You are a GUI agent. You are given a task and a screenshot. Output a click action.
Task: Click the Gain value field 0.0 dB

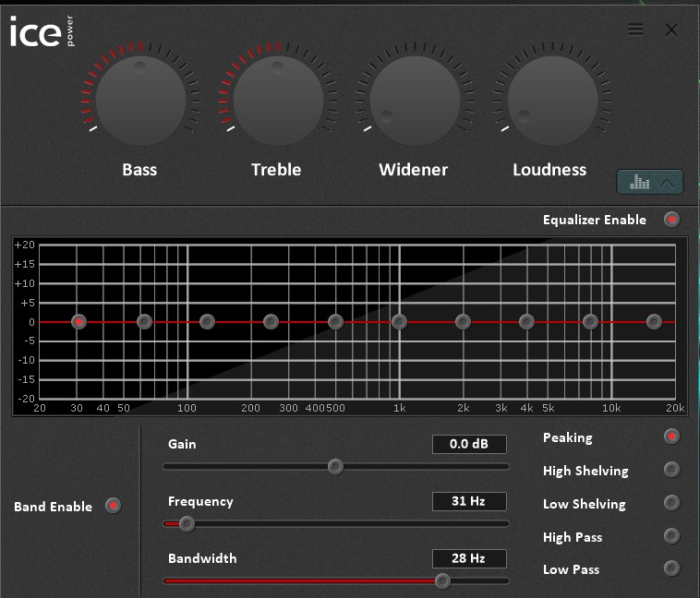(469, 444)
